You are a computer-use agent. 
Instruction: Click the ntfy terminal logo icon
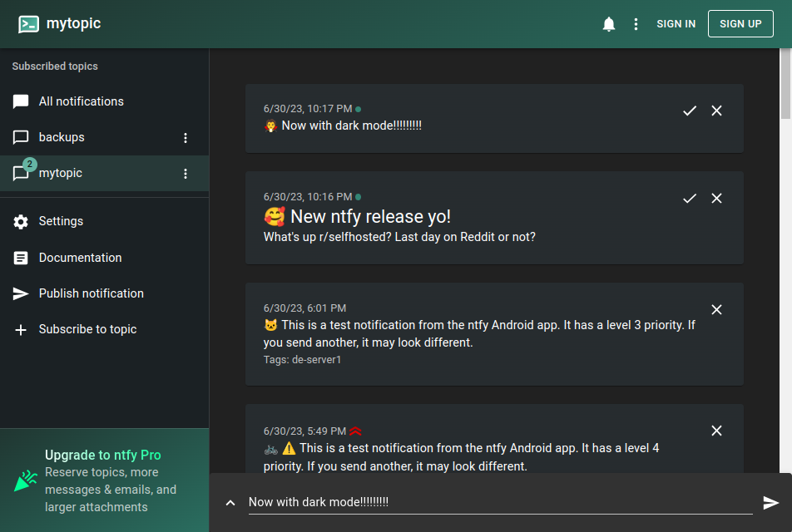[28, 24]
